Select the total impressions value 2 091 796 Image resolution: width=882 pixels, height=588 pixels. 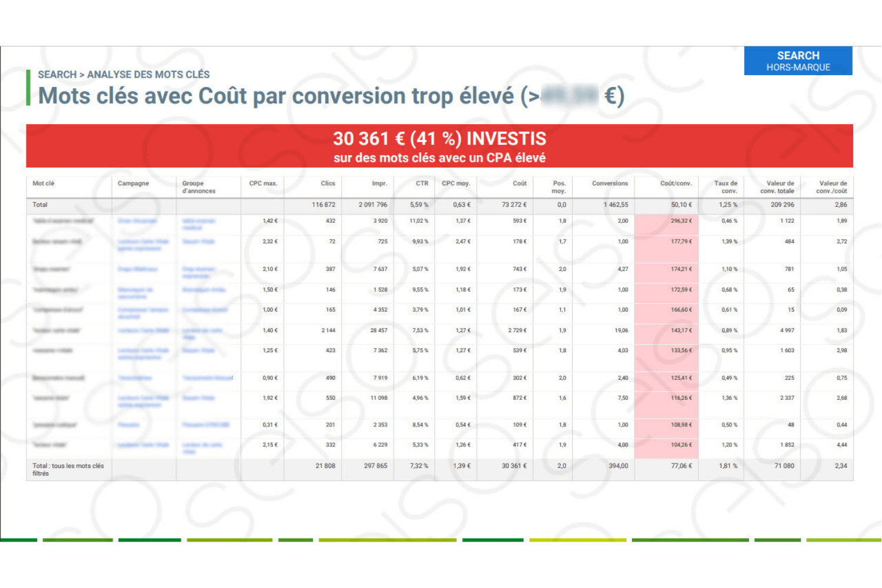(373, 205)
